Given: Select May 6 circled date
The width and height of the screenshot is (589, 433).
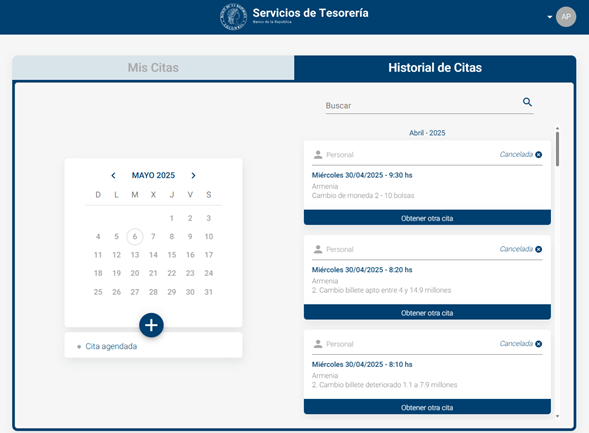Looking at the screenshot, I should pyautogui.click(x=134, y=237).
